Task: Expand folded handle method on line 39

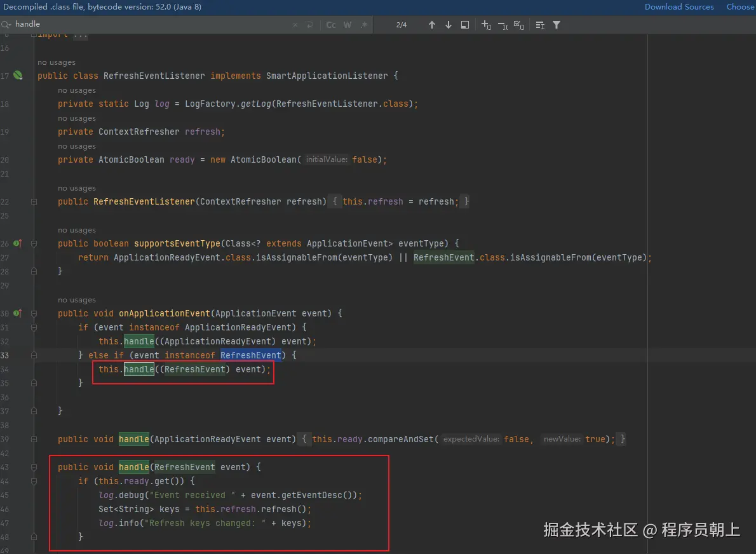Action: [34, 439]
